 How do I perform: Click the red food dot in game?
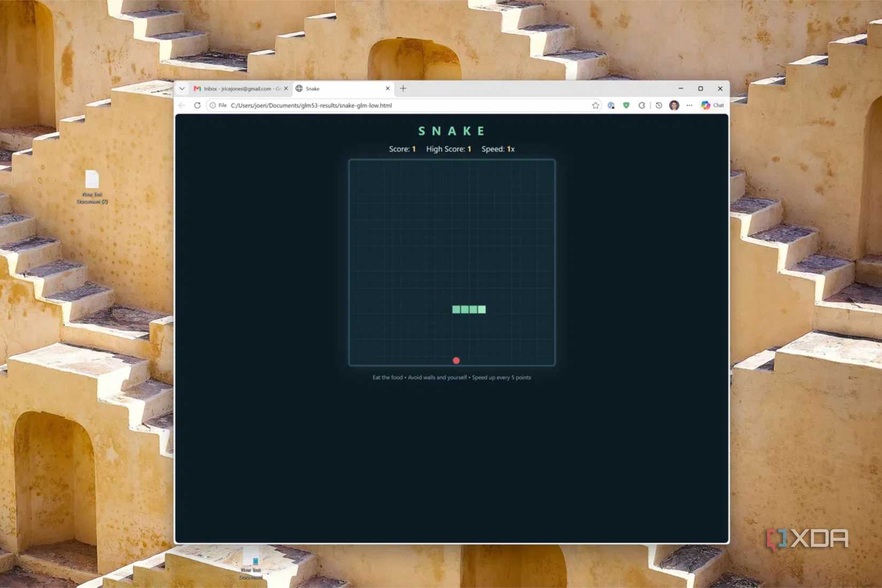coord(456,360)
